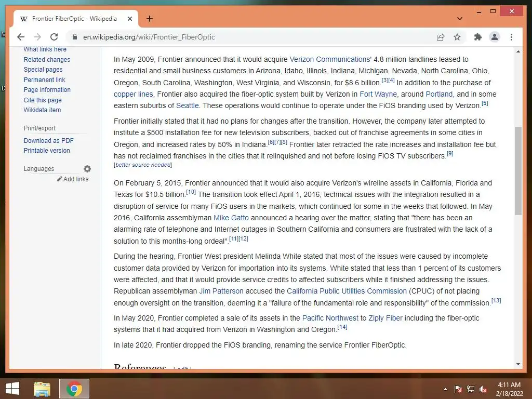The width and height of the screenshot is (532, 399).
Task: Open Page information link
Action: [47, 89]
